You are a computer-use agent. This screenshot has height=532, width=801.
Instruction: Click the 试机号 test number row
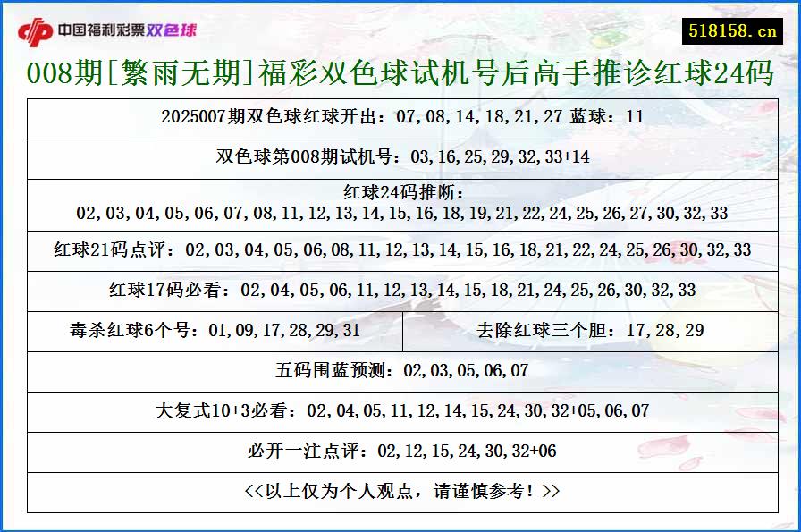tap(400, 158)
